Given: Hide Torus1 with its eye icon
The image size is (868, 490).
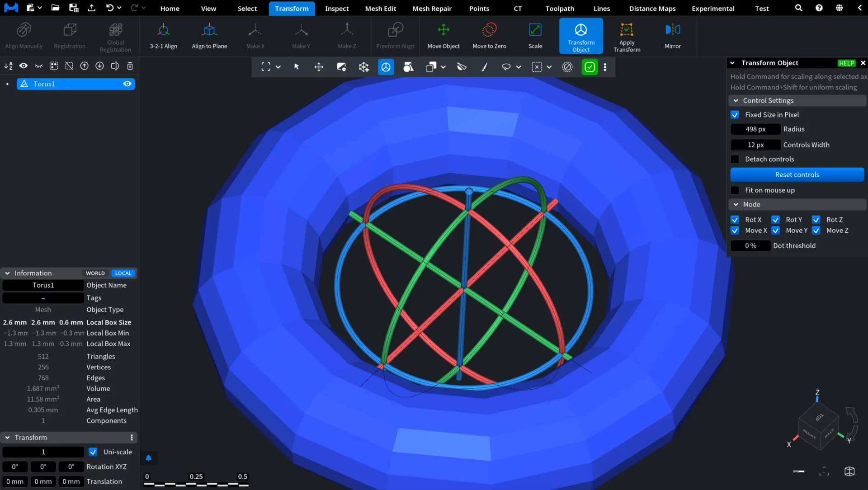Looking at the screenshot, I should (127, 84).
